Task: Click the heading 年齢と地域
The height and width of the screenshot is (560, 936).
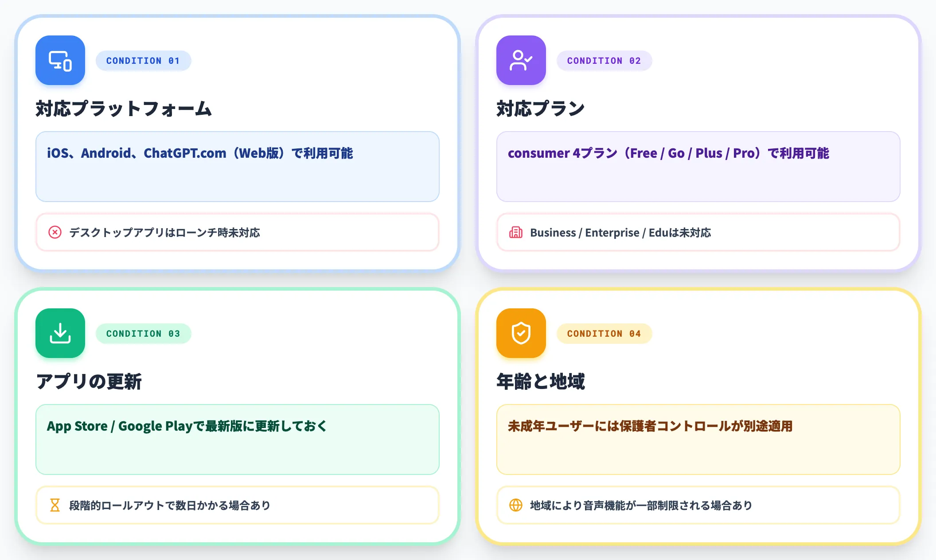Action: point(541,381)
